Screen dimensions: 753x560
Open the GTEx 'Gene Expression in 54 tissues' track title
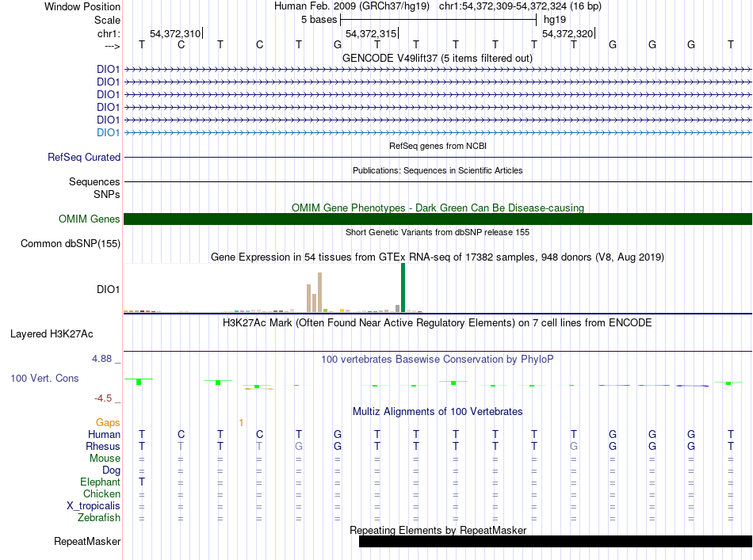(x=438, y=257)
